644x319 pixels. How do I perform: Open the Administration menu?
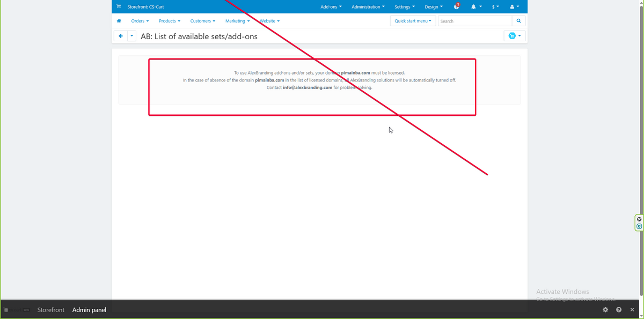coord(368,6)
